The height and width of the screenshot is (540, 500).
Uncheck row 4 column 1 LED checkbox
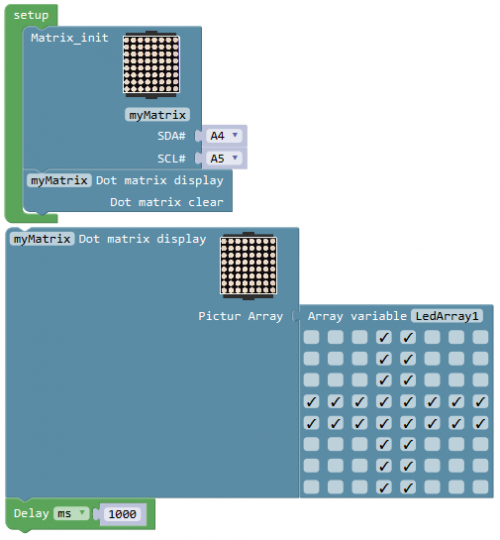coord(311,401)
